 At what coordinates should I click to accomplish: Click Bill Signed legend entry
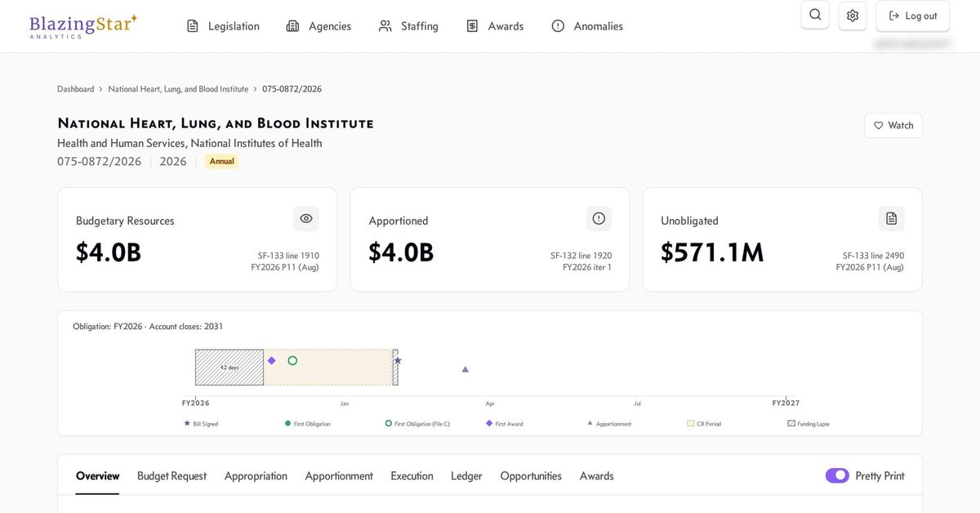(201, 424)
